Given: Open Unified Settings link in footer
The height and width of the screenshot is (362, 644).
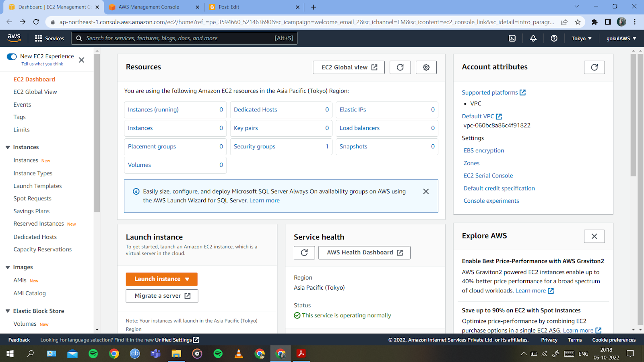Looking at the screenshot, I should (177, 340).
